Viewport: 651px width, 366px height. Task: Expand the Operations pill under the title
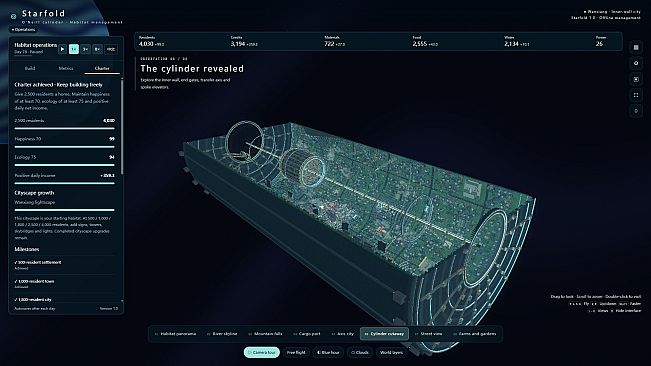tap(23, 29)
